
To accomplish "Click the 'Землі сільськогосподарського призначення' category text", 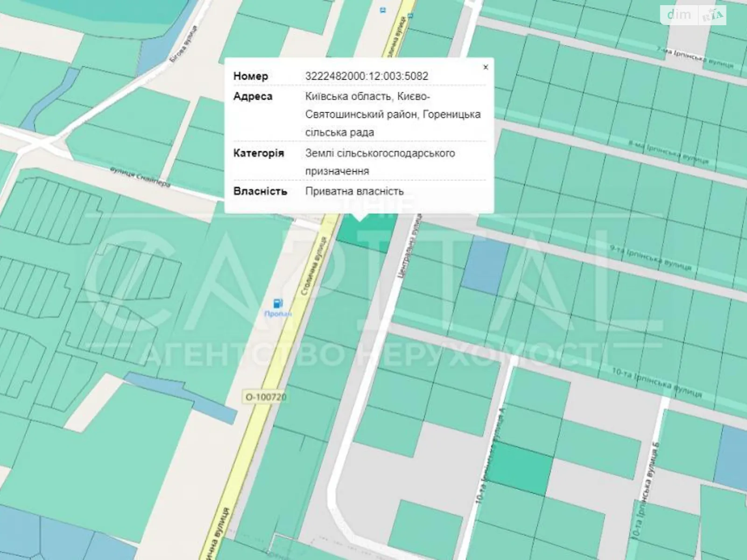I will [380, 162].
